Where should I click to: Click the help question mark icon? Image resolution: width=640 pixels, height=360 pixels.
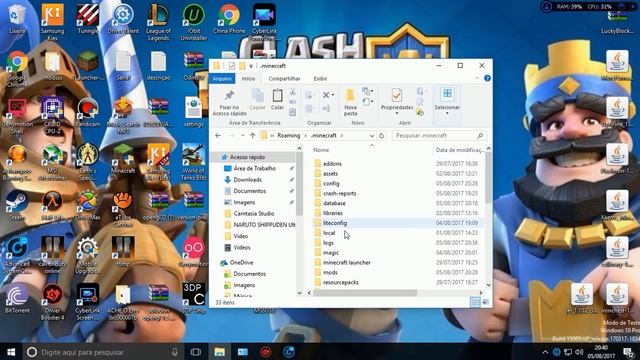[x=487, y=78]
